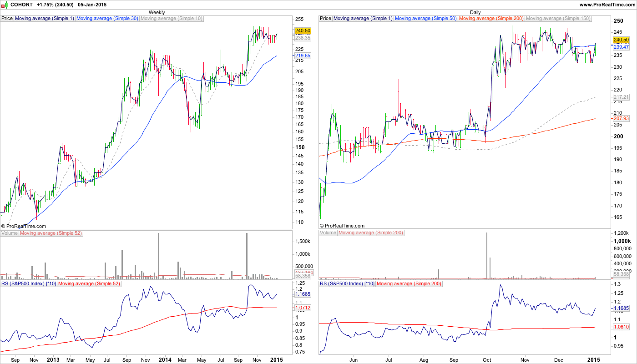Image resolution: width=637 pixels, height=364 pixels.
Task: Click the bold 250 label on Daily price axis
Action: click(x=619, y=21)
